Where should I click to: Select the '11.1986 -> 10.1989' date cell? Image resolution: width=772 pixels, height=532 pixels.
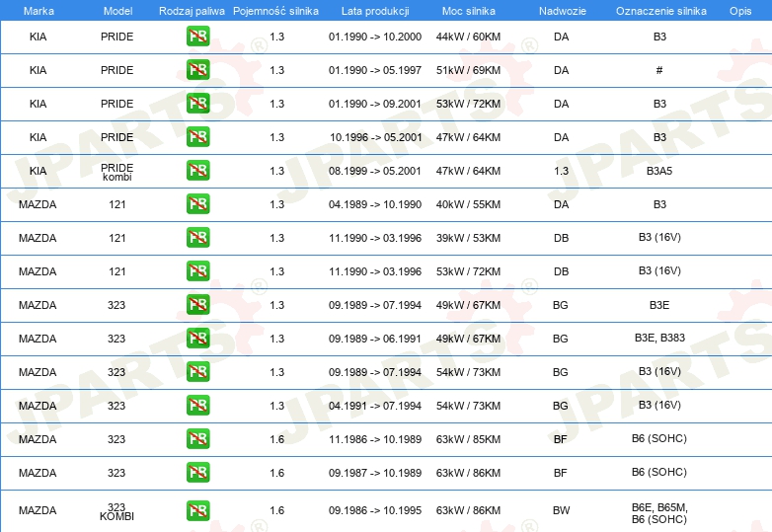(x=375, y=439)
